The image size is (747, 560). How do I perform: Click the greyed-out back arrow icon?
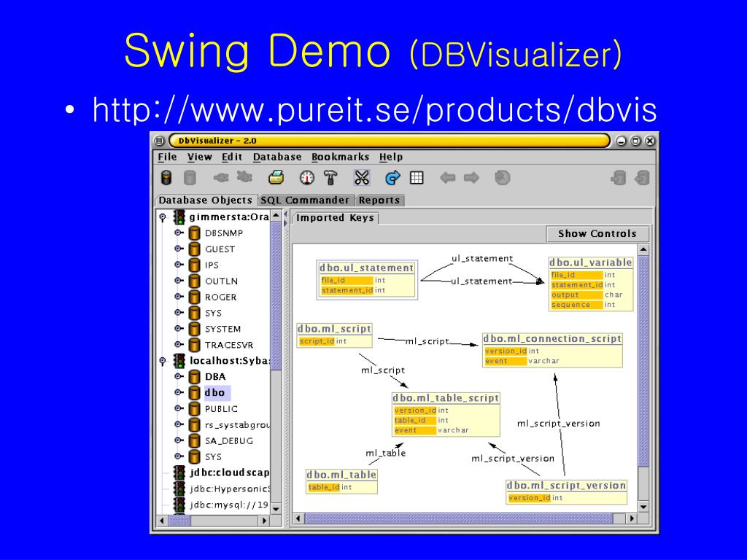point(447,178)
